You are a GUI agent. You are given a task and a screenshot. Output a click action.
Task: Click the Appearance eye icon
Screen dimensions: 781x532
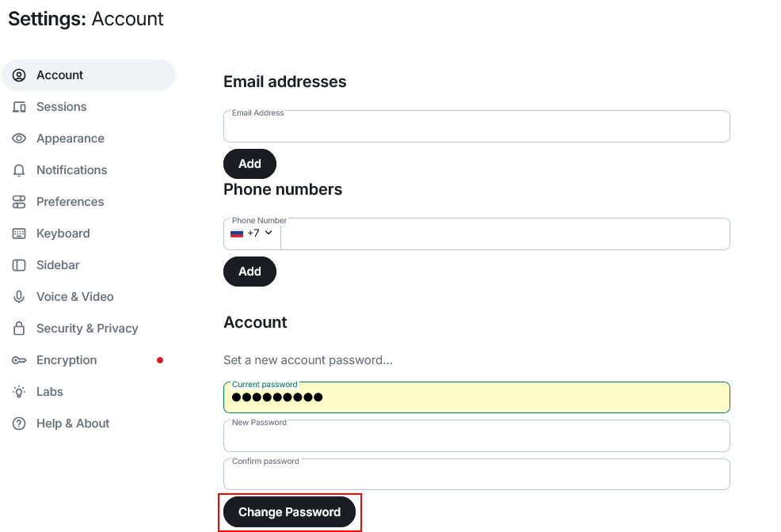tap(19, 139)
